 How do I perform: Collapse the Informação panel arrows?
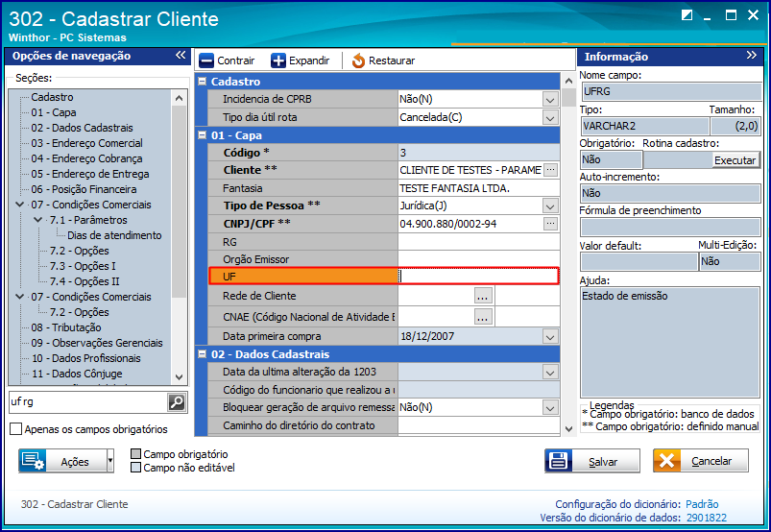click(x=751, y=55)
